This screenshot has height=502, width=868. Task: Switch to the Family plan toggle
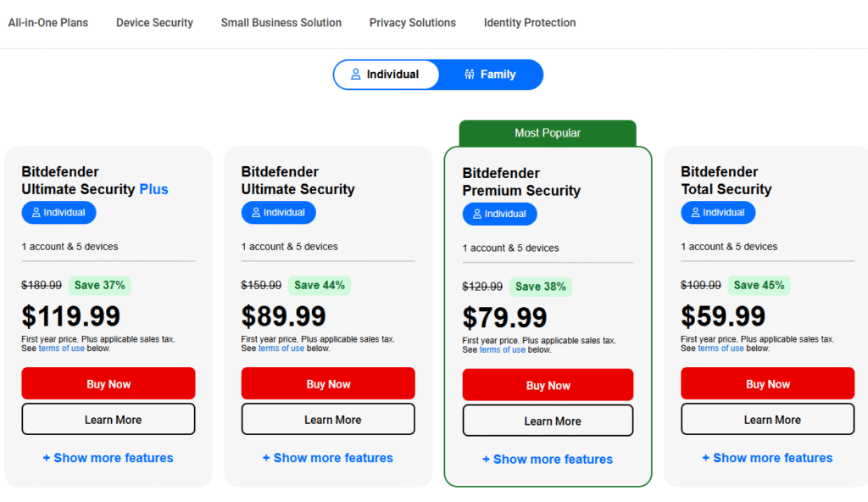(491, 75)
